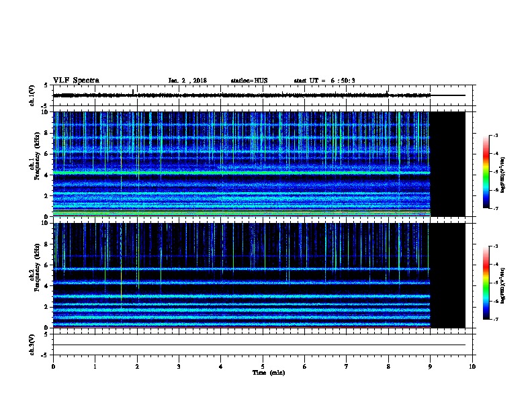Select the "Jan. 2, 2018" date text
The image size is (532, 411).
[x=187, y=81]
